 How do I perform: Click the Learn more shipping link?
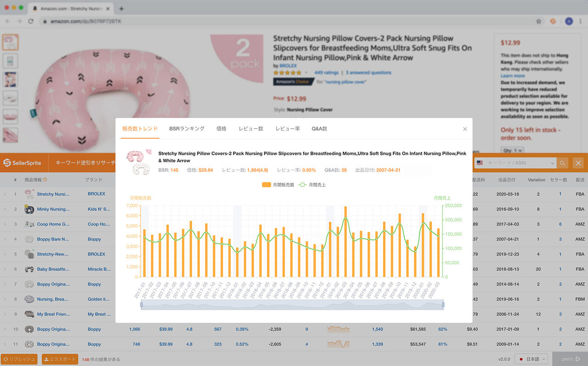(513, 76)
